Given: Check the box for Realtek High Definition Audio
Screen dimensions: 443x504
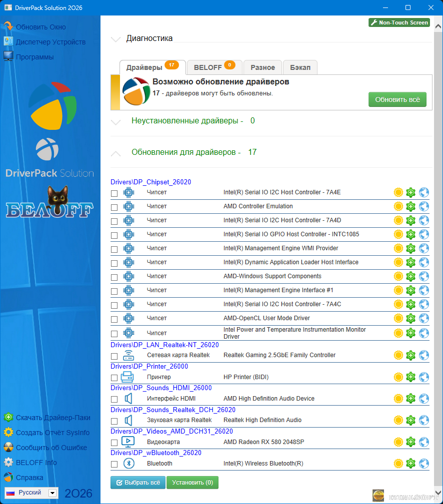Looking at the screenshot, I should click(114, 421).
